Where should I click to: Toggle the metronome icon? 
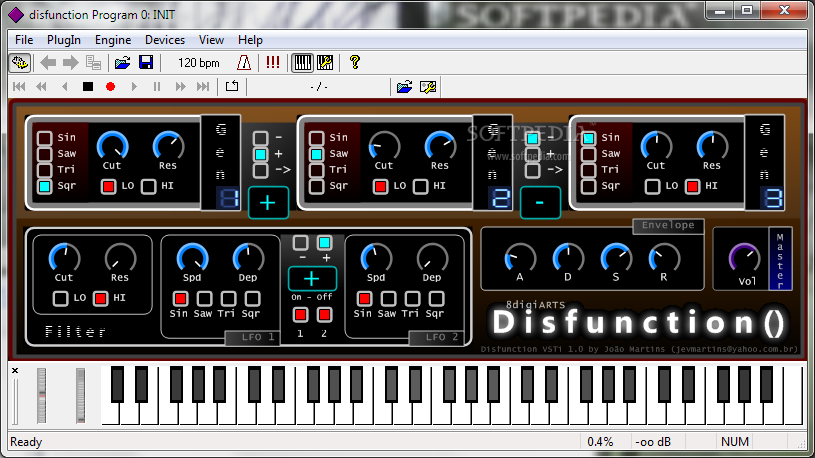point(244,63)
